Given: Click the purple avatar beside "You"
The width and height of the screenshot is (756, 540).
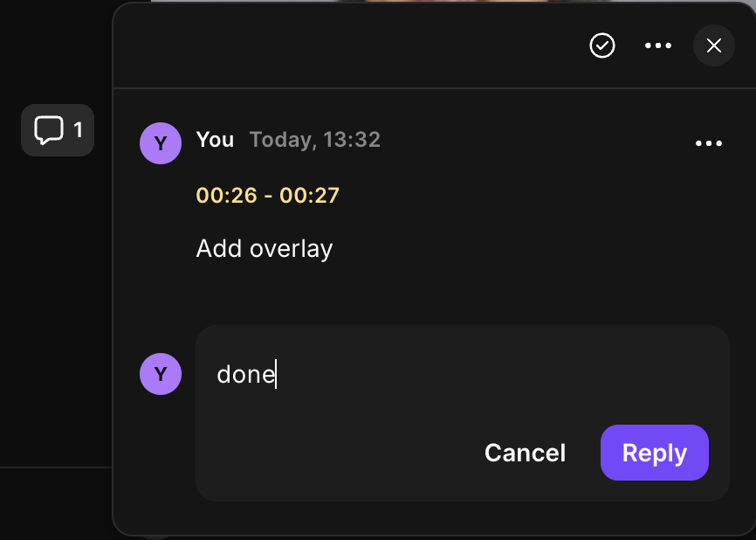Looking at the screenshot, I should 161,143.
